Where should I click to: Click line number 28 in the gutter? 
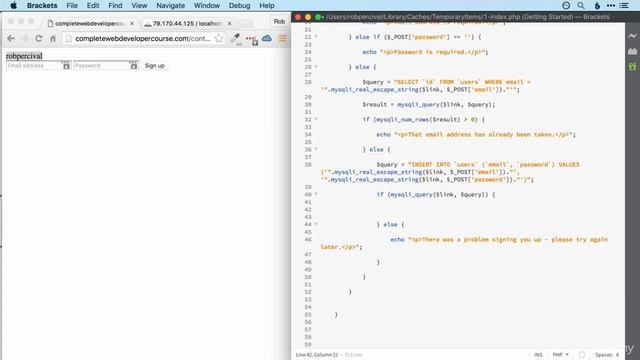click(x=308, y=82)
